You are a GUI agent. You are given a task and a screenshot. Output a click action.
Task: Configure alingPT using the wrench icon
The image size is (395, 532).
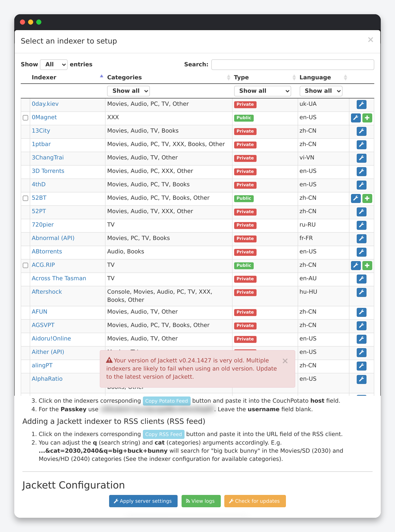(361, 366)
